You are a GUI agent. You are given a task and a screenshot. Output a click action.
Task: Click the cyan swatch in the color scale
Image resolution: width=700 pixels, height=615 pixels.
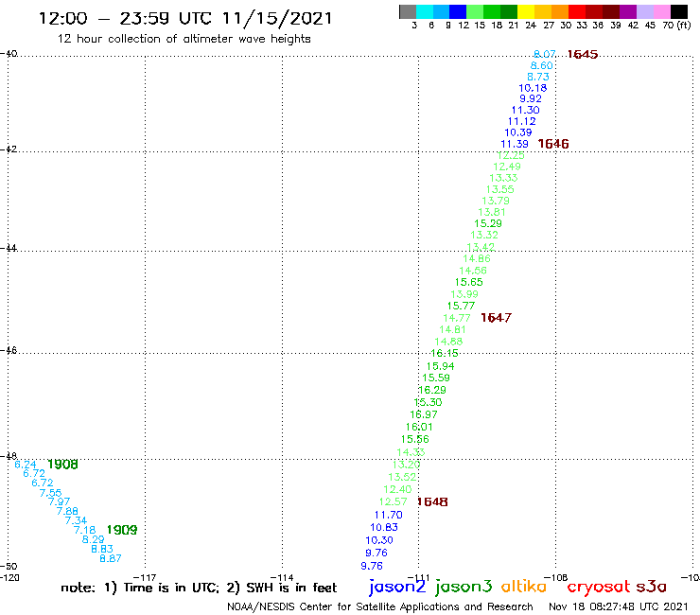pyautogui.click(x=425, y=11)
